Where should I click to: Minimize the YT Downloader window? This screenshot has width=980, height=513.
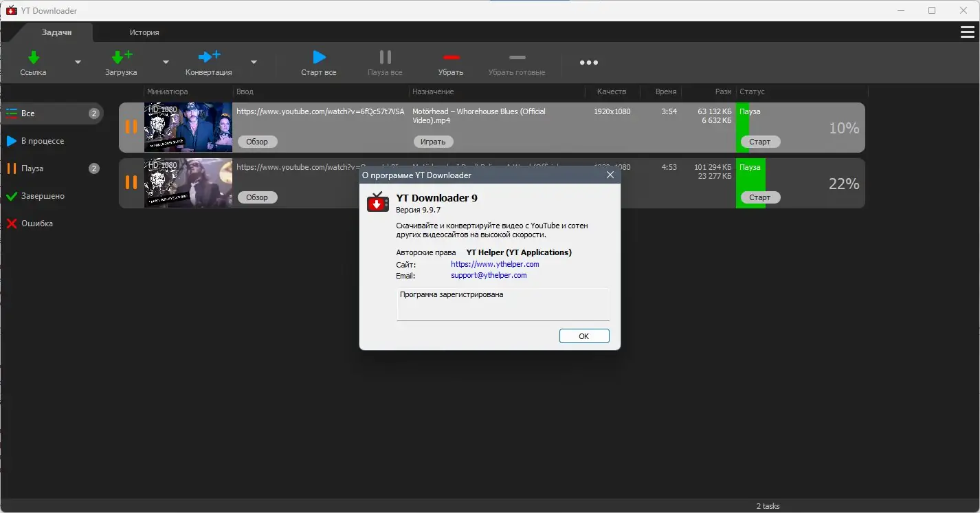coord(900,10)
